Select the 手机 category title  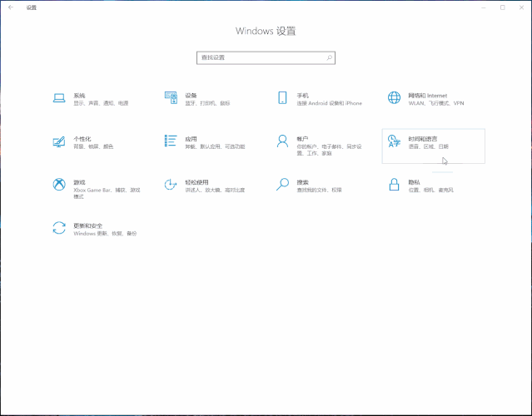click(303, 96)
